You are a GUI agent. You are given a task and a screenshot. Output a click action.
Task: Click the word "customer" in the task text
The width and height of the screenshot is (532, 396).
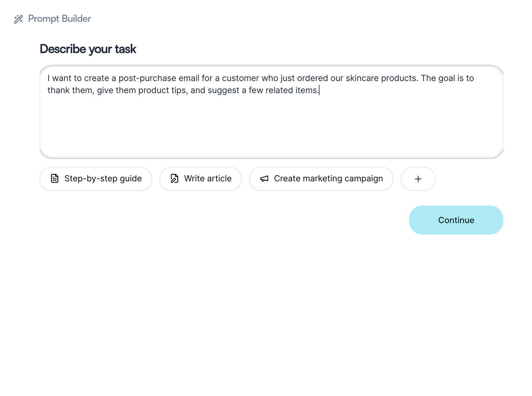pos(240,78)
